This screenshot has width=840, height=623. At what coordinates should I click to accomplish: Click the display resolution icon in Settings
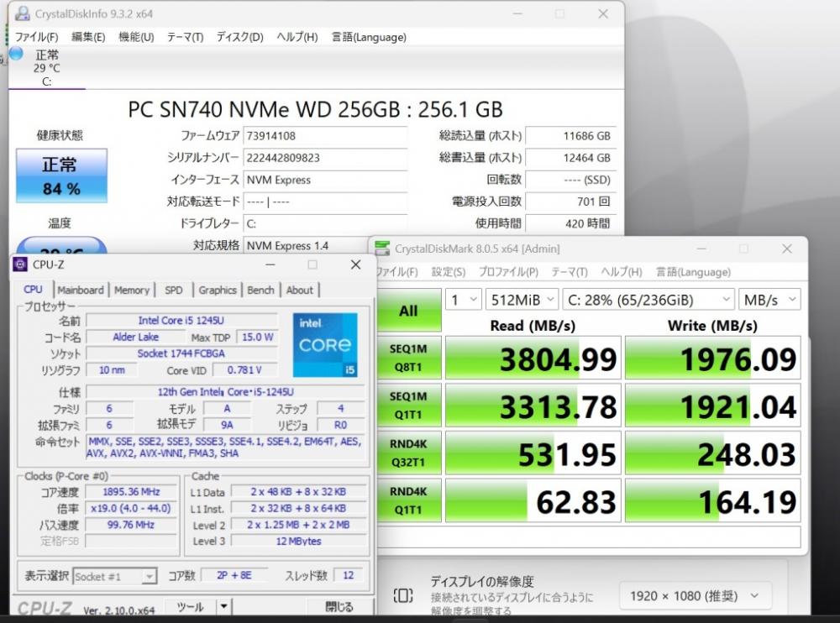pyautogui.click(x=403, y=595)
